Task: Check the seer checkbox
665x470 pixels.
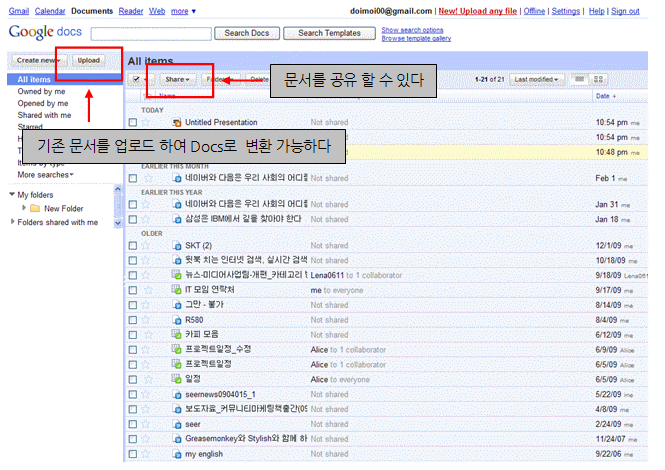Action: pyautogui.click(x=133, y=424)
